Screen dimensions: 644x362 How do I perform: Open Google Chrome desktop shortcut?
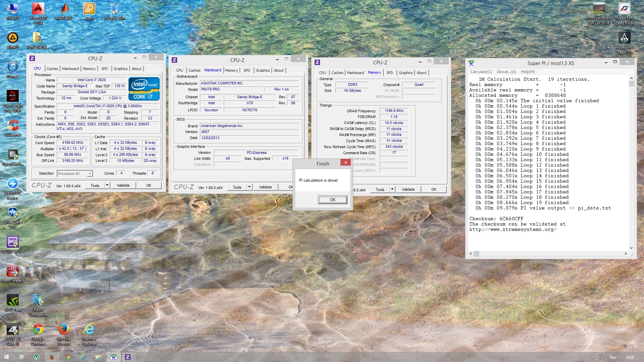pos(38,330)
